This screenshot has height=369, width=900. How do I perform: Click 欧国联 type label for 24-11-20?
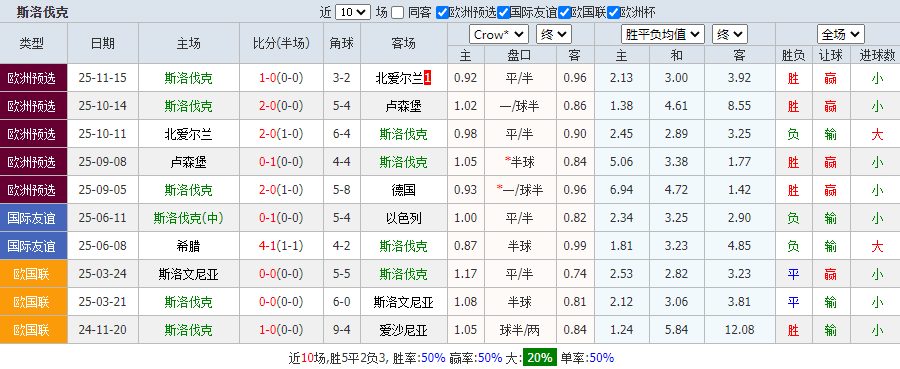[x=32, y=330]
